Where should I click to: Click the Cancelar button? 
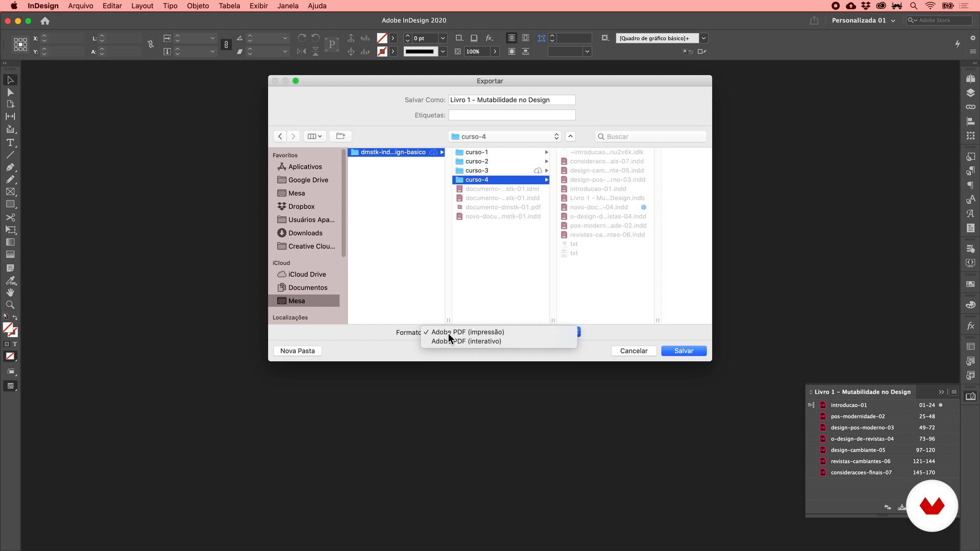point(633,351)
